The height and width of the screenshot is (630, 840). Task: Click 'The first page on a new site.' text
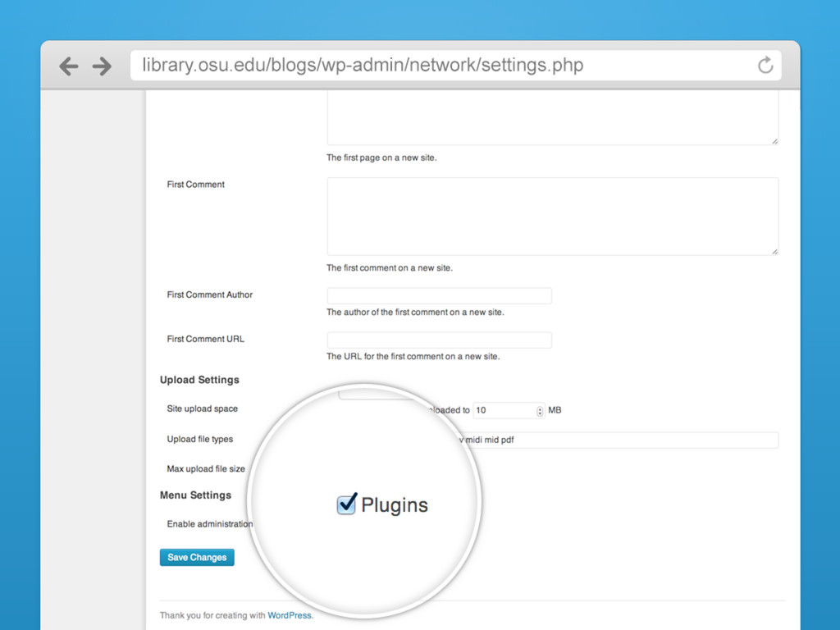tap(381, 158)
